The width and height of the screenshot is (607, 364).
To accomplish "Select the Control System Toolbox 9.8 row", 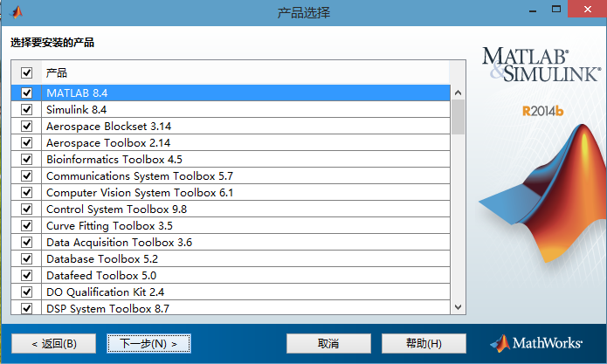I will [116, 209].
